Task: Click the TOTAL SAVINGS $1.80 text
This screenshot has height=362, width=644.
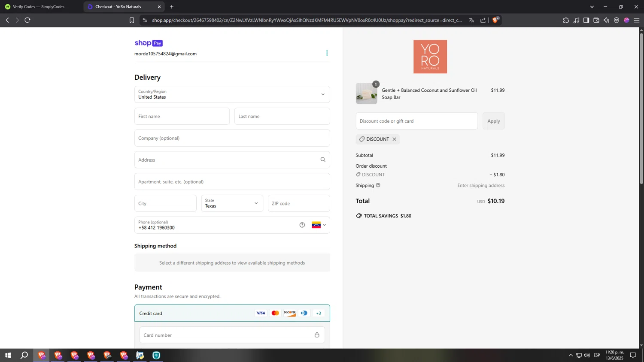Action: point(388,216)
